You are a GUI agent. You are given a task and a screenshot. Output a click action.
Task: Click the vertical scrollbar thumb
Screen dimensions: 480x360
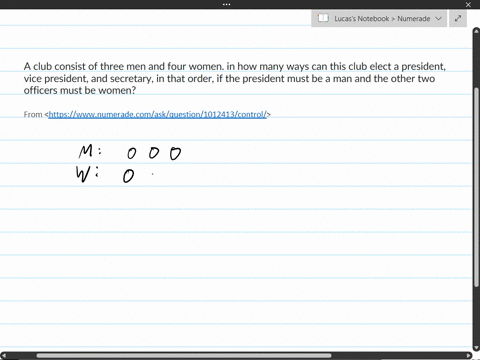[476, 187]
